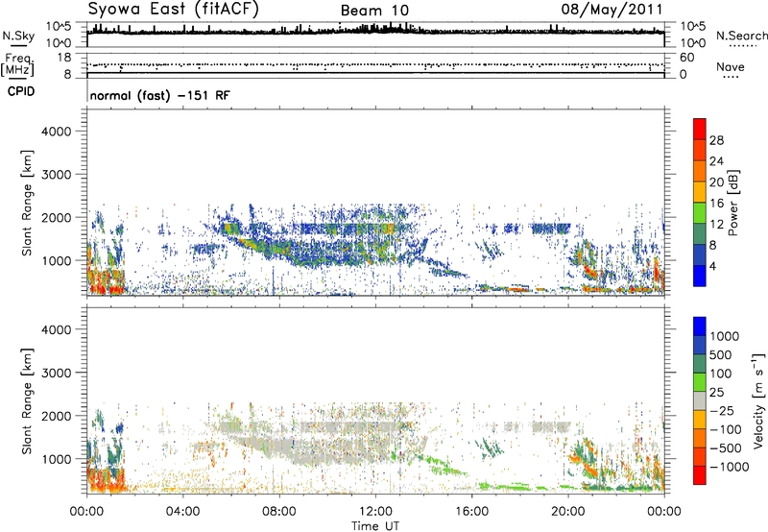This screenshot has height=532, width=768.
Task: Click the '08:00' time axis tick label
Action: (278, 512)
